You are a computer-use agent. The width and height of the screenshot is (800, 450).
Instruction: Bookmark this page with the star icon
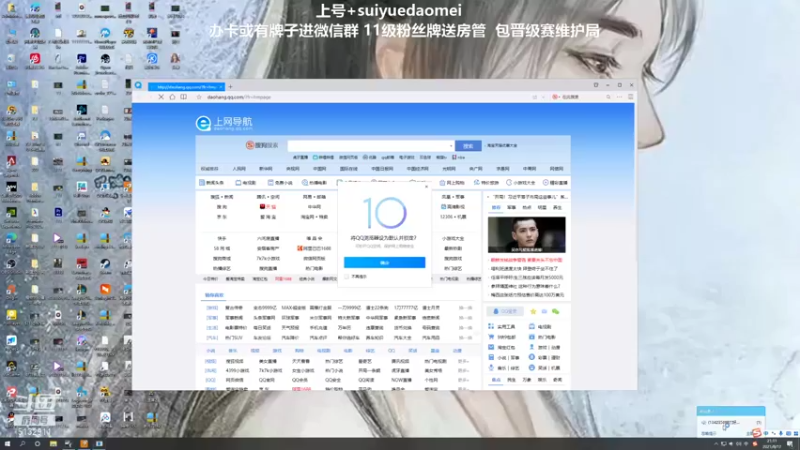[199, 97]
